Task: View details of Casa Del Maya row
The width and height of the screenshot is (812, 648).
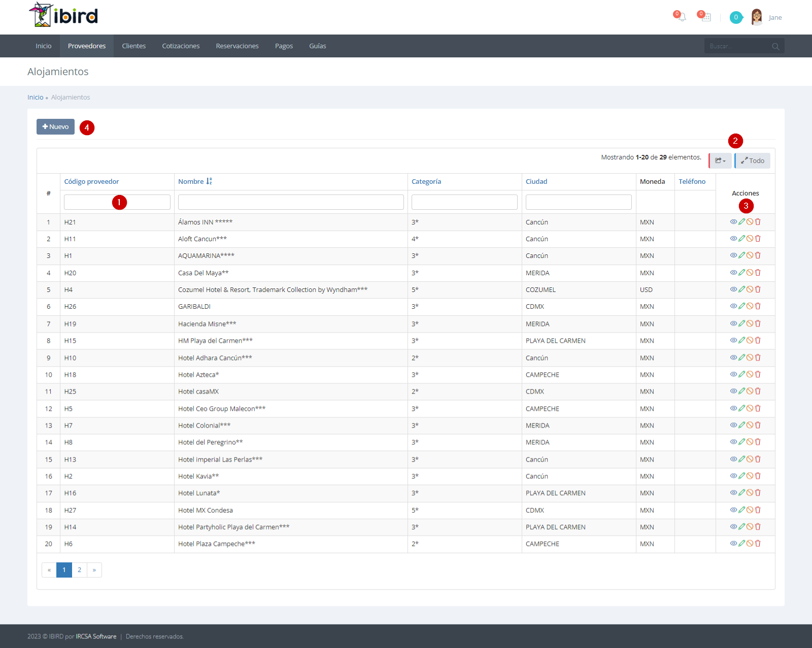Action: click(733, 273)
